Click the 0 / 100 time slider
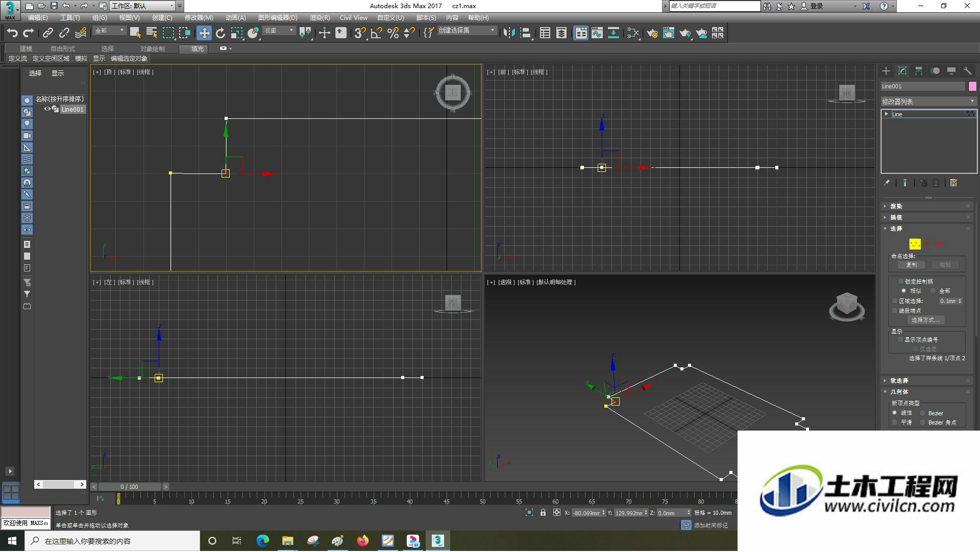Screen dimensions: 980x552 pyautogui.click(x=130, y=487)
